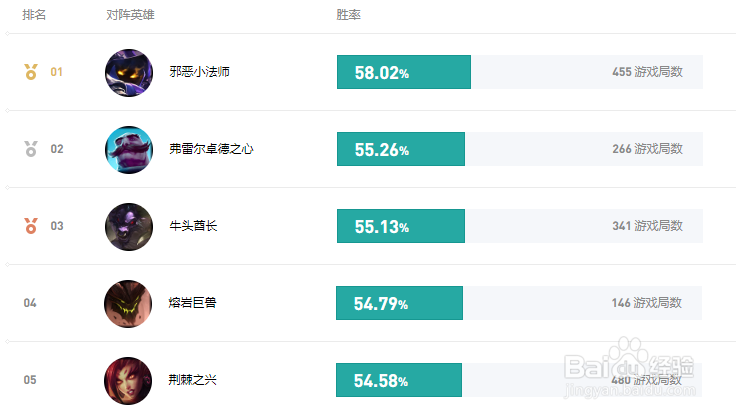Click the 54.79% win rate bar

coord(399,303)
